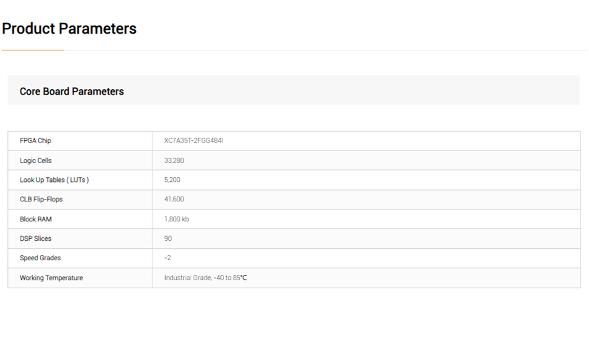Select the XC7A35T-2FGG484I chip value

(x=194, y=141)
